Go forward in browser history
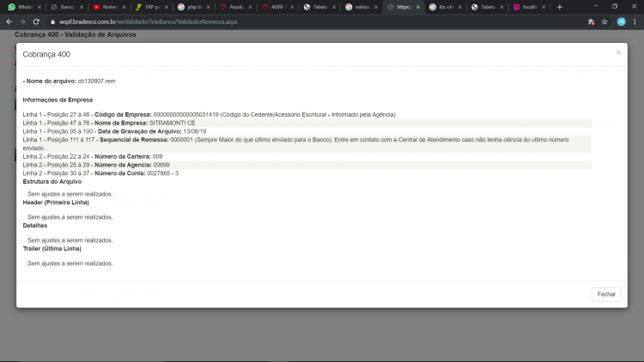 (x=22, y=21)
